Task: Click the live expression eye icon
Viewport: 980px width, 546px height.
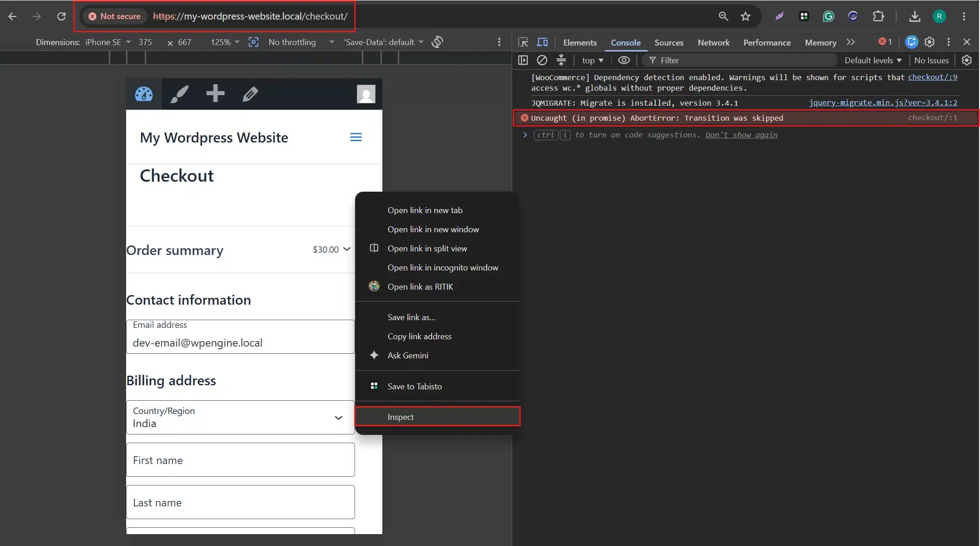Action: [x=624, y=60]
